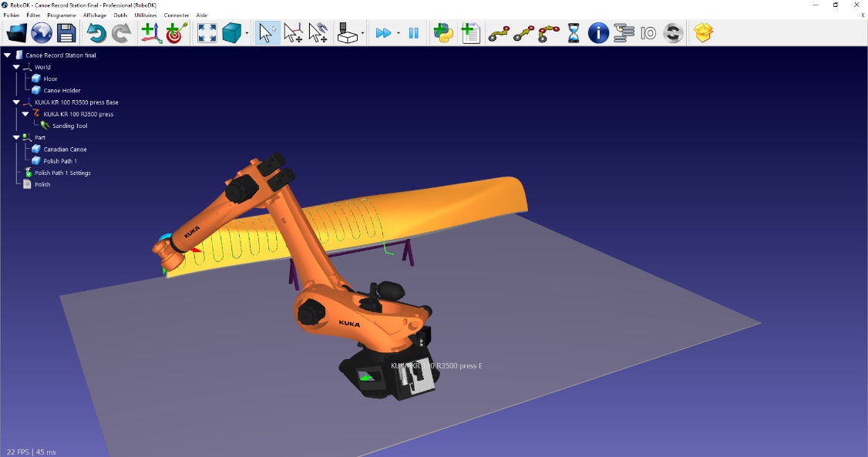Click the FPS status text

(x=31, y=452)
